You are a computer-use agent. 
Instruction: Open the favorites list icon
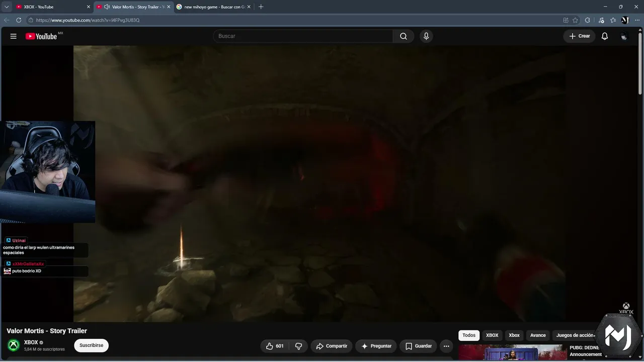(x=613, y=20)
